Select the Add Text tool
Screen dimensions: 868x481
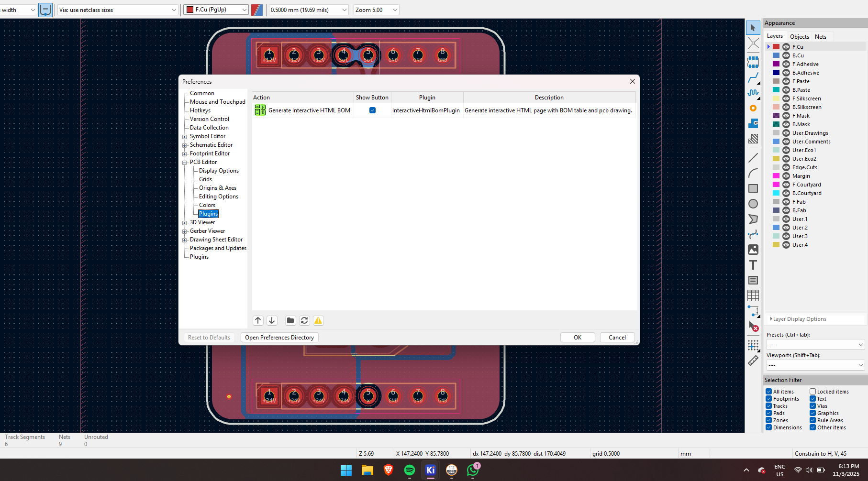[753, 265]
